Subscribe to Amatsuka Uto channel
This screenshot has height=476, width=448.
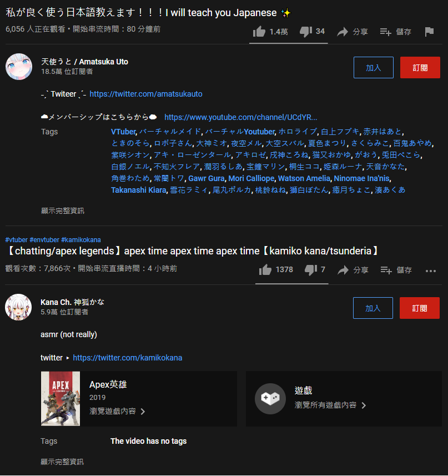pos(420,67)
